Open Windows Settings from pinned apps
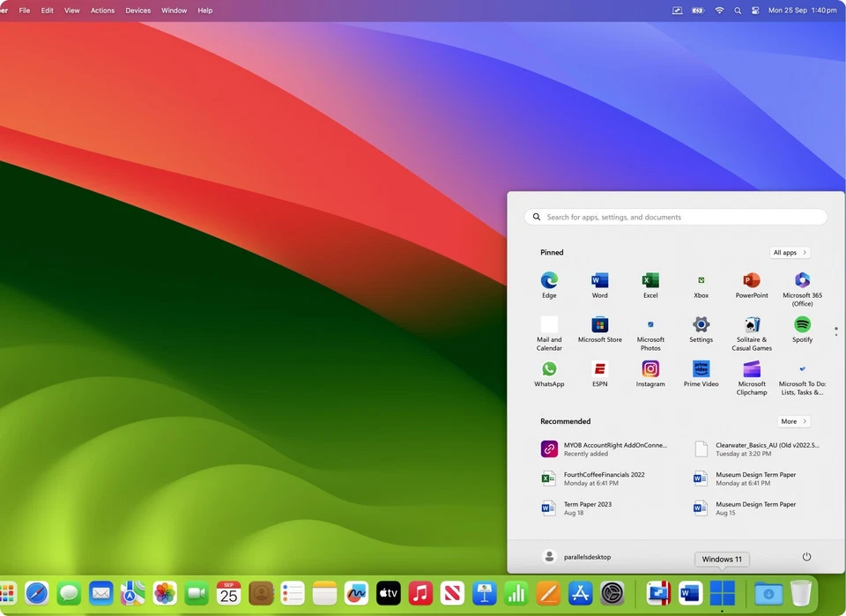The height and width of the screenshot is (616, 846). coord(701,324)
